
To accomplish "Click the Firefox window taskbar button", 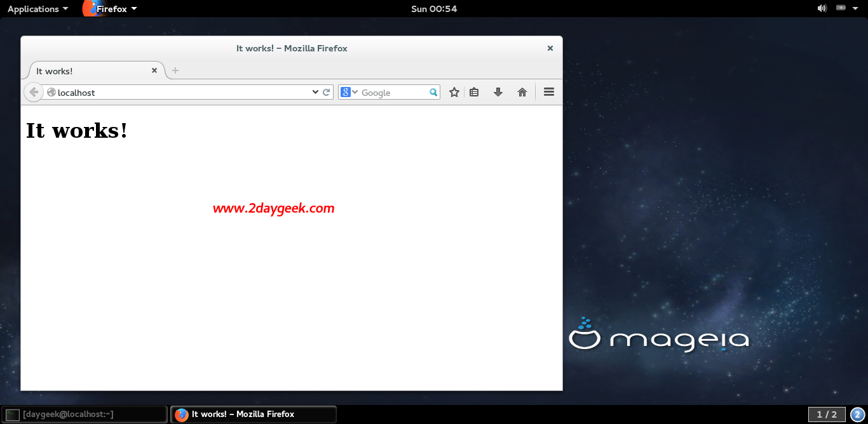I will (x=254, y=414).
